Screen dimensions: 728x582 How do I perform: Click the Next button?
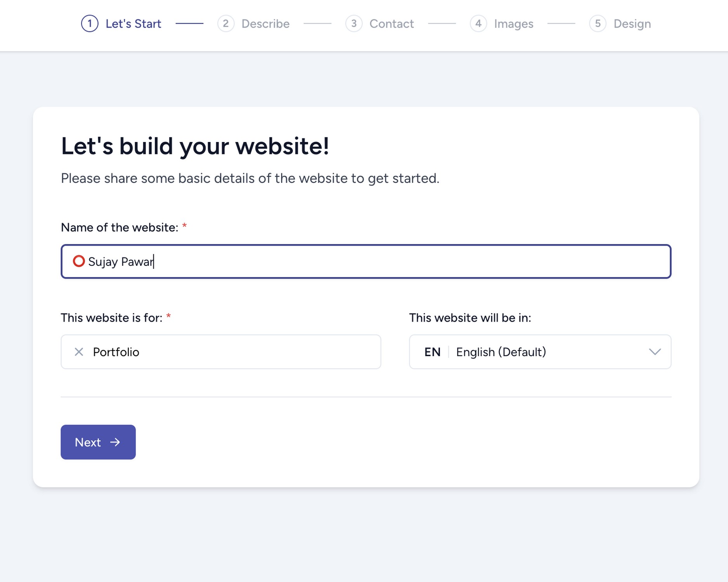pos(98,442)
